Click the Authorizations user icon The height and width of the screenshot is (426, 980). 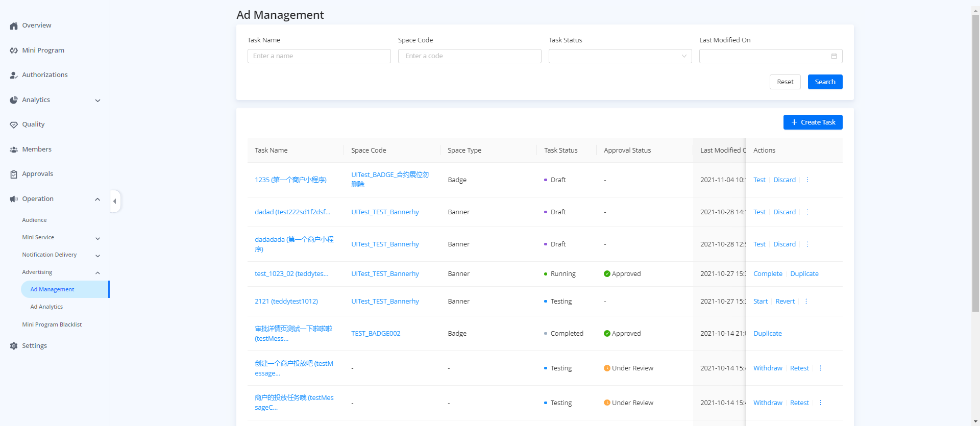pos(14,76)
